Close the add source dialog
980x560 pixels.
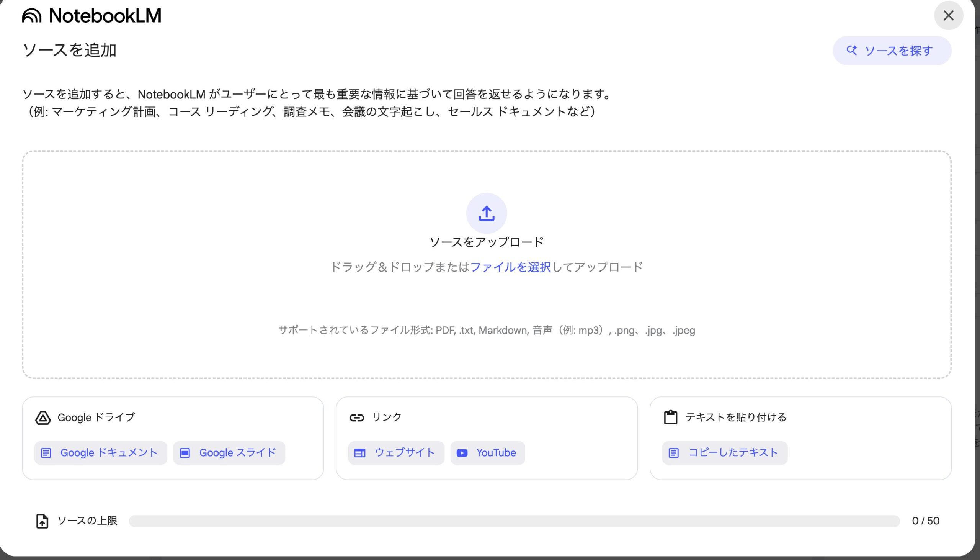(949, 15)
